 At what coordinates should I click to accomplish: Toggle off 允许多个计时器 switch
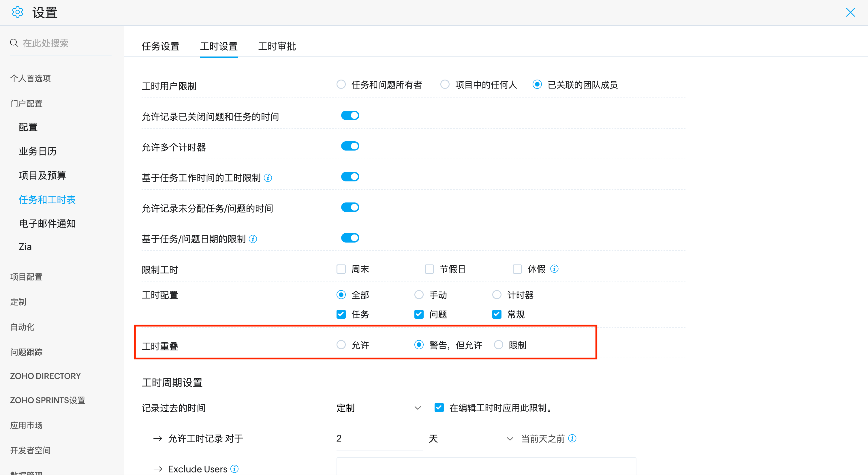(x=350, y=146)
